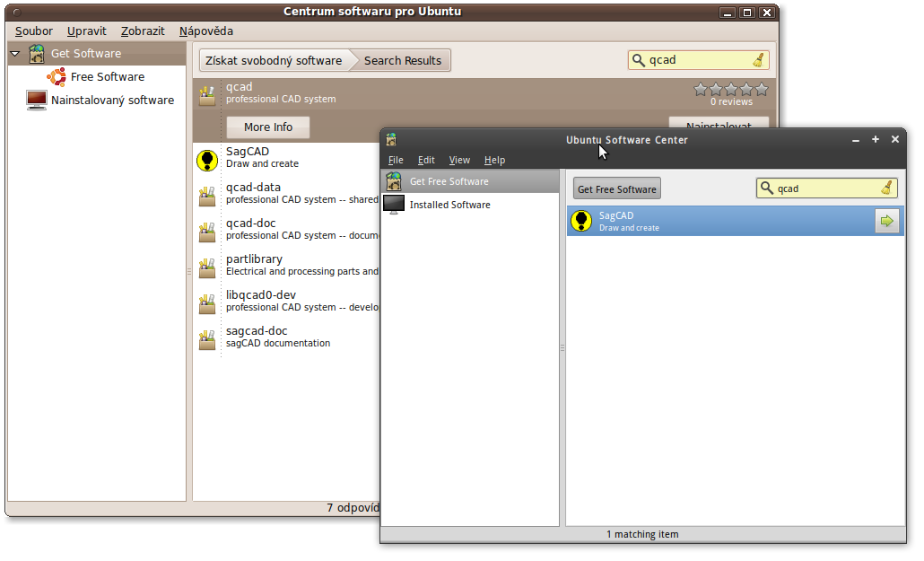Select the partlibrary package icon
Screen dimensions: 924x561
207,268
